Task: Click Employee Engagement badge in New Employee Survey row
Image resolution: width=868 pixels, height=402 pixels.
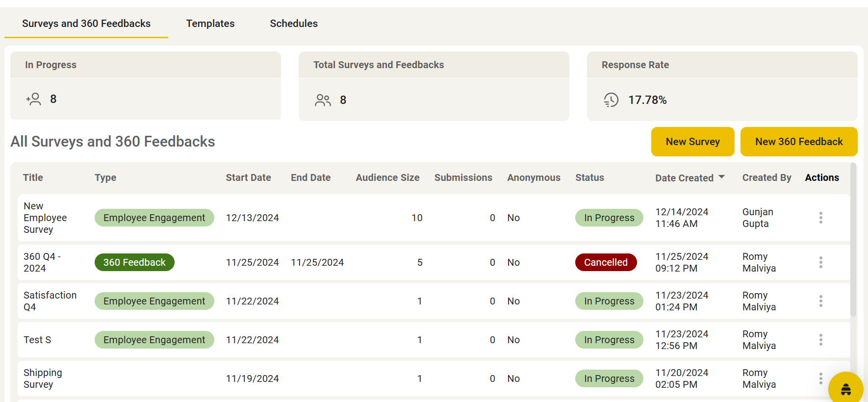Action: point(154,218)
